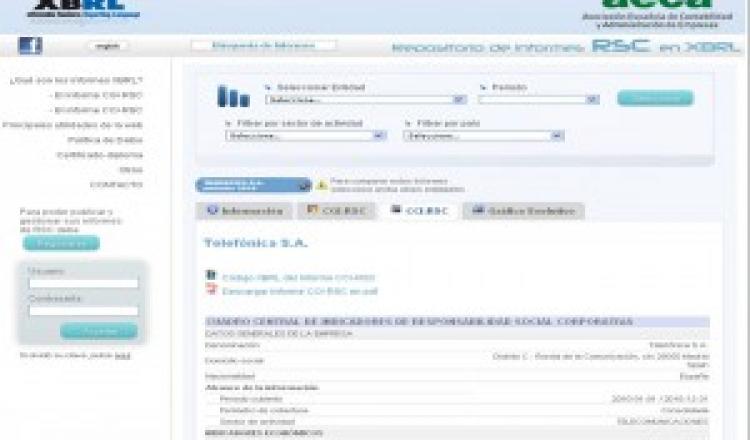Expand the Filtrar por país dropdown

pos(484,136)
